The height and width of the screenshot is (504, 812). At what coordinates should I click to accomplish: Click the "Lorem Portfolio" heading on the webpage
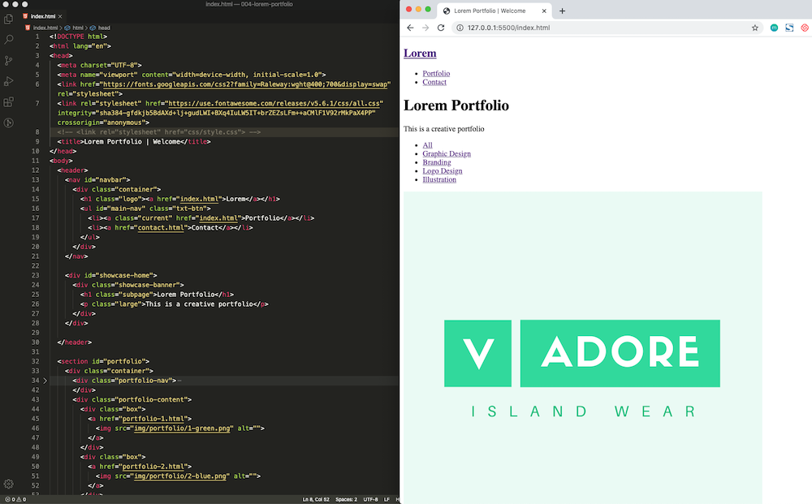tap(456, 106)
